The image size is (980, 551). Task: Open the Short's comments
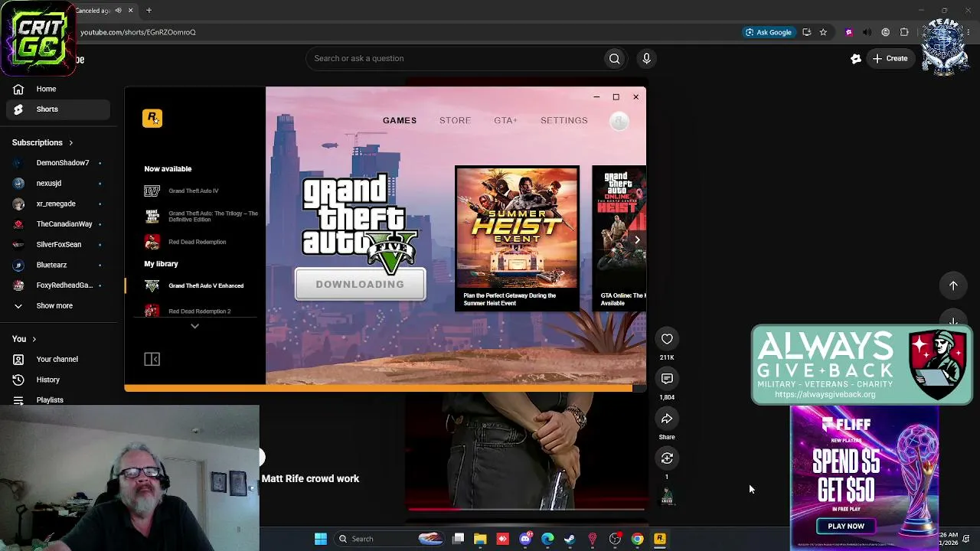point(667,379)
